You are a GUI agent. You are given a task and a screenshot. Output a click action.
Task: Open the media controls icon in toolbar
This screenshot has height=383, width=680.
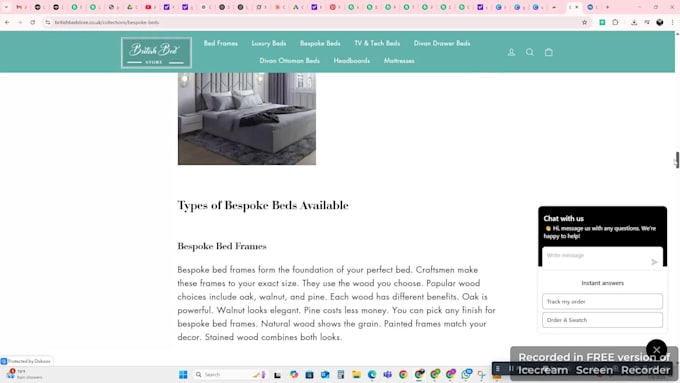tap(647, 22)
